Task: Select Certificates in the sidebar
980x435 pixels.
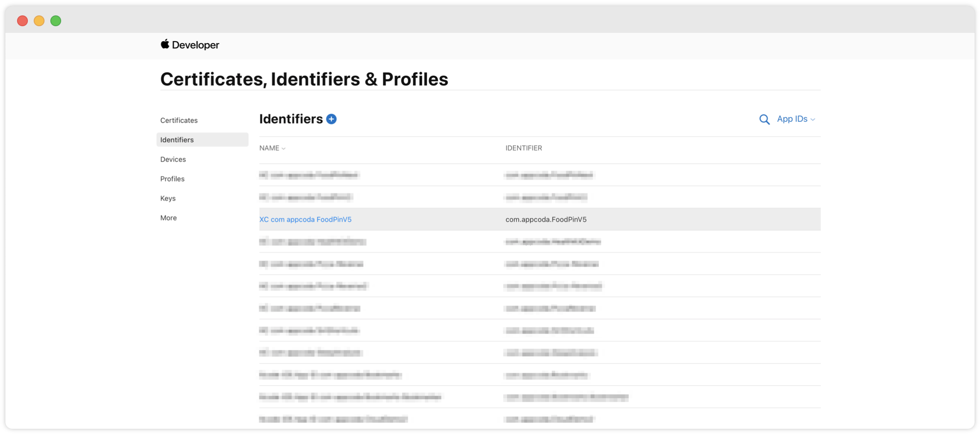Action: tap(179, 120)
